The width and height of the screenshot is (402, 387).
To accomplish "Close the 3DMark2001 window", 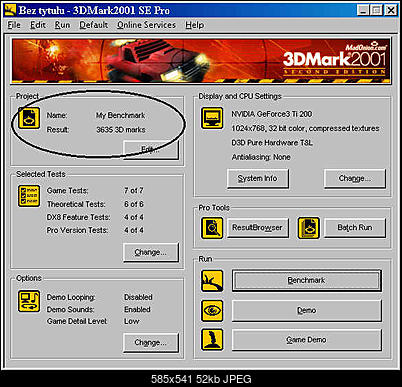I will [390, 10].
